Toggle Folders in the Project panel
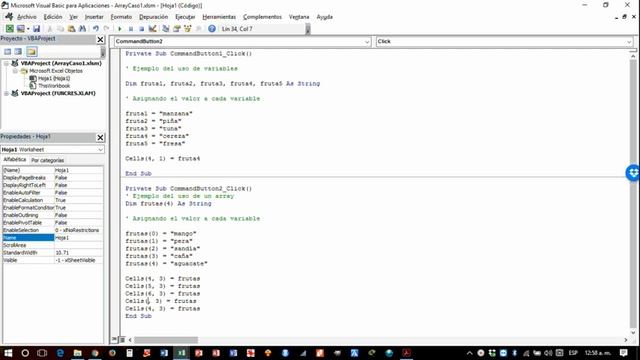The width and height of the screenshot is (640, 360). pyautogui.click(x=32, y=51)
